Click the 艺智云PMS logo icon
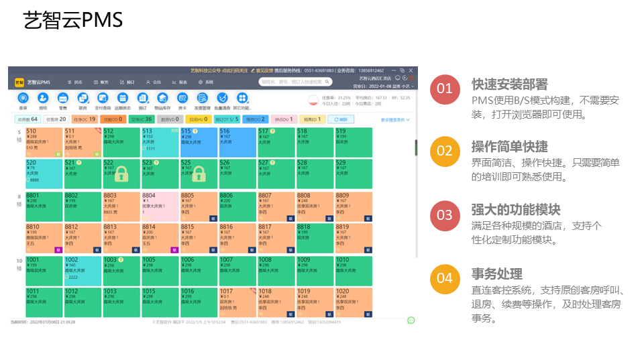Viewport: 644px width, 362px height. [19, 82]
